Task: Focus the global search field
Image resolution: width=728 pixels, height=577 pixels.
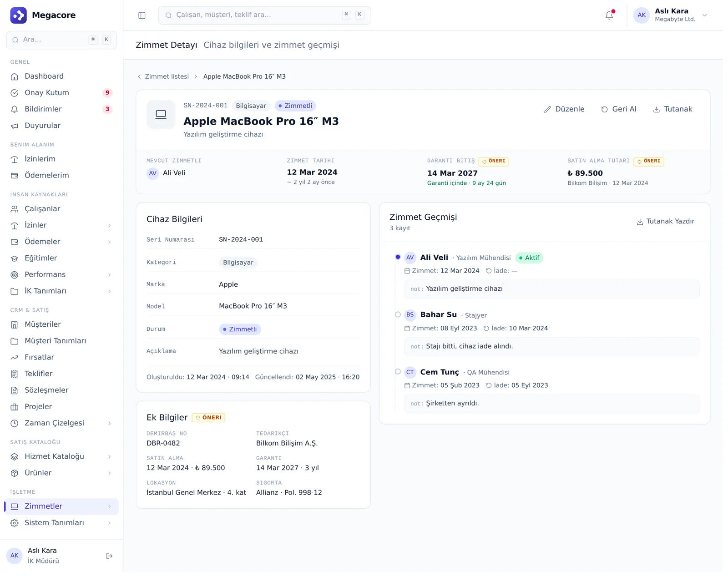Action: tap(264, 15)
